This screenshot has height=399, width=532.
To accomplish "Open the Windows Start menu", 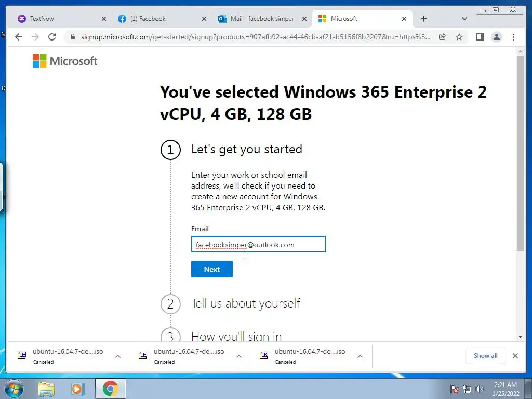I will coord(13,389).
